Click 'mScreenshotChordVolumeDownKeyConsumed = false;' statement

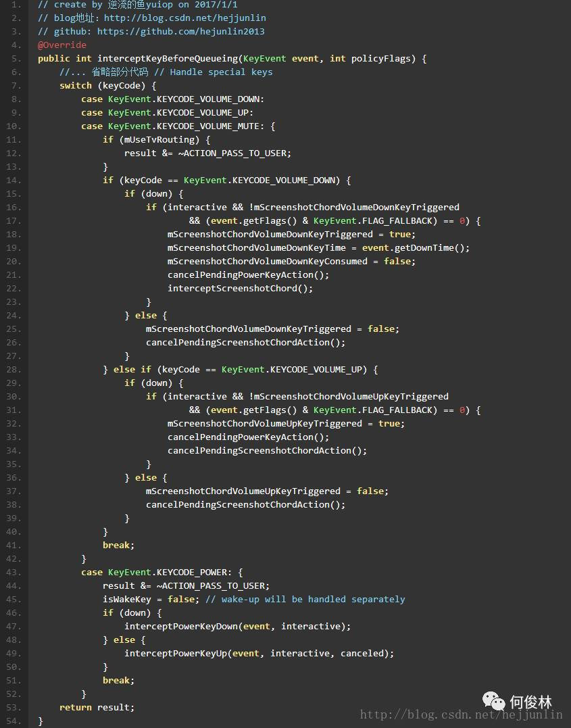291,262
